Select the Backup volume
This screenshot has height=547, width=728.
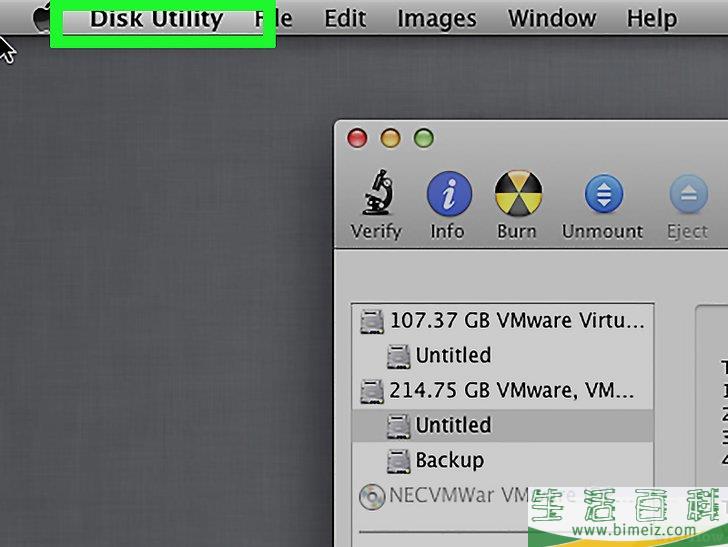click(503, 460)
